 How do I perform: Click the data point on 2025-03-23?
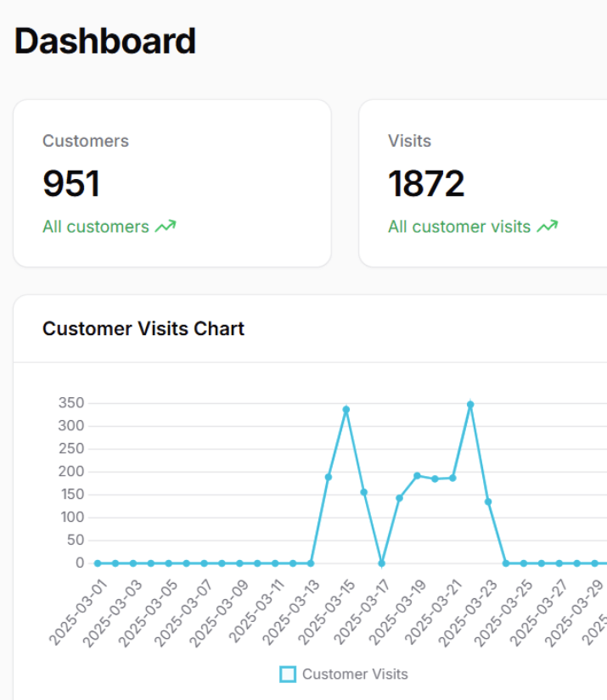tap(488, 501)
